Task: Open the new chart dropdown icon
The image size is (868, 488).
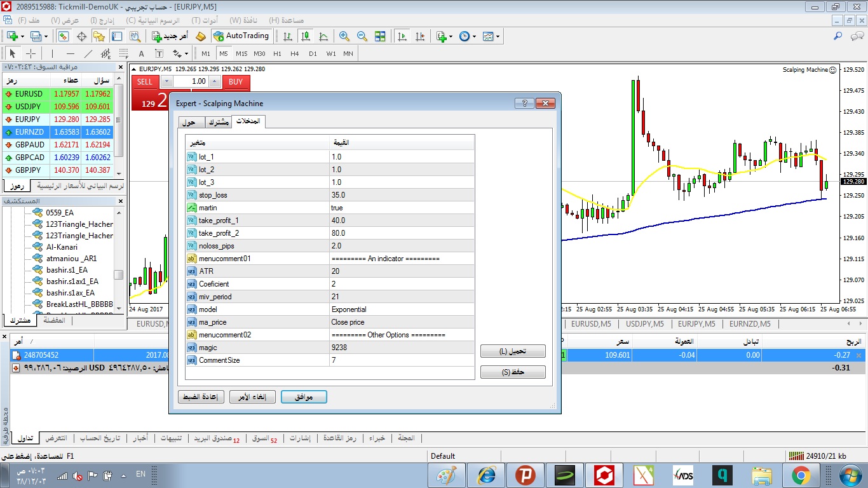Action: pyautogui.click(x=15, y=36)
